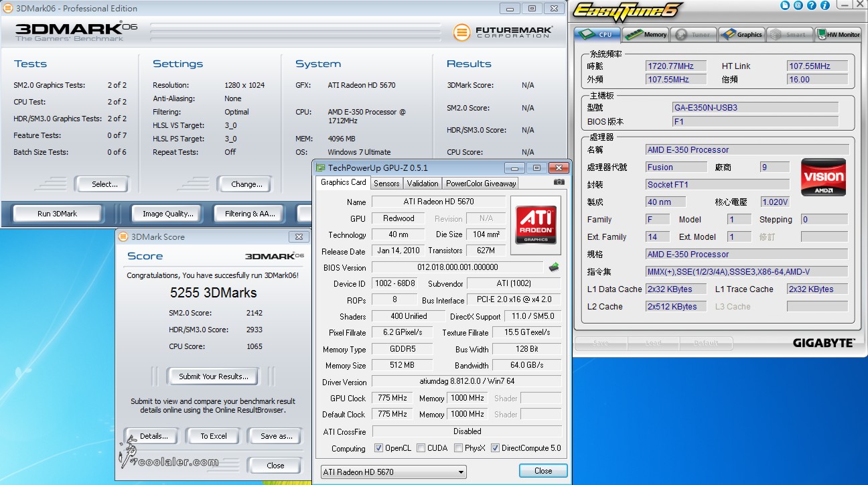Viewport: 868px width, 485px height.
Task: Select the CPU tab in EasyTune6
Action: coord(597,34)
